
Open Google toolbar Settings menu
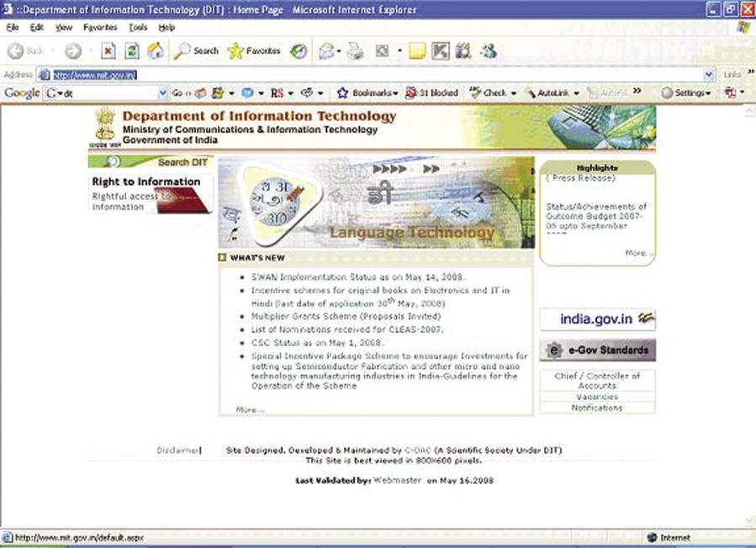686,93
